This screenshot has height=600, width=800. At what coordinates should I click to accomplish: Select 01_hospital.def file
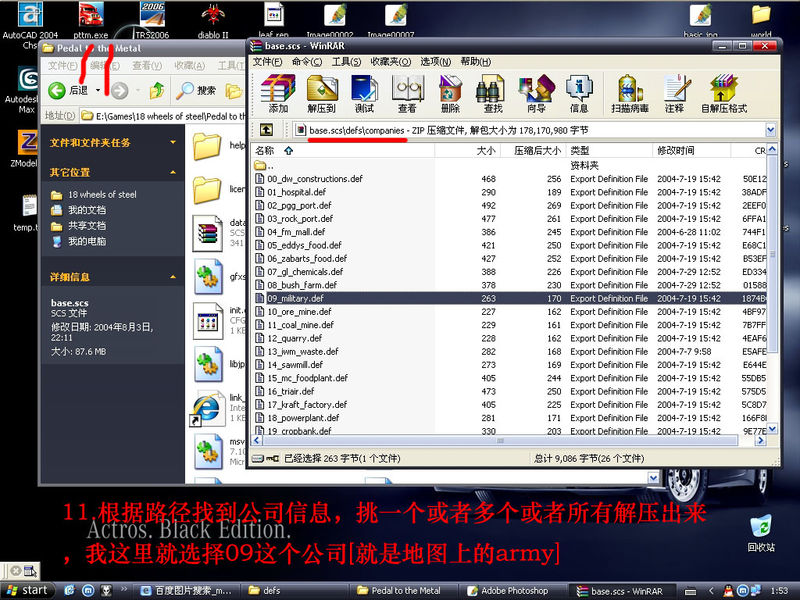point(296,192)
